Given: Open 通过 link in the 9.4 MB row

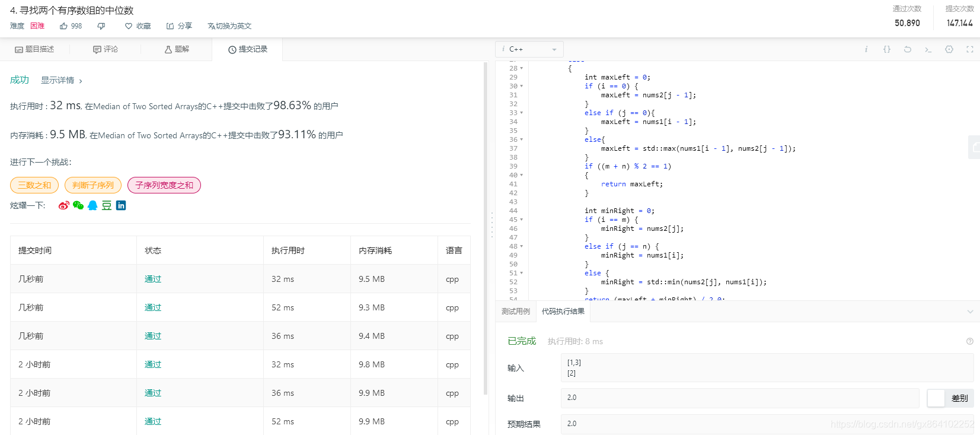Looking at the screenshot, I should pos(153,336).
